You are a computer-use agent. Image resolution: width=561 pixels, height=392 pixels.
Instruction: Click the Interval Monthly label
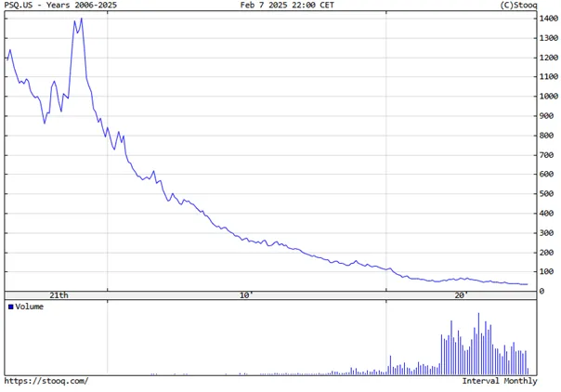[x=500, y=381]
